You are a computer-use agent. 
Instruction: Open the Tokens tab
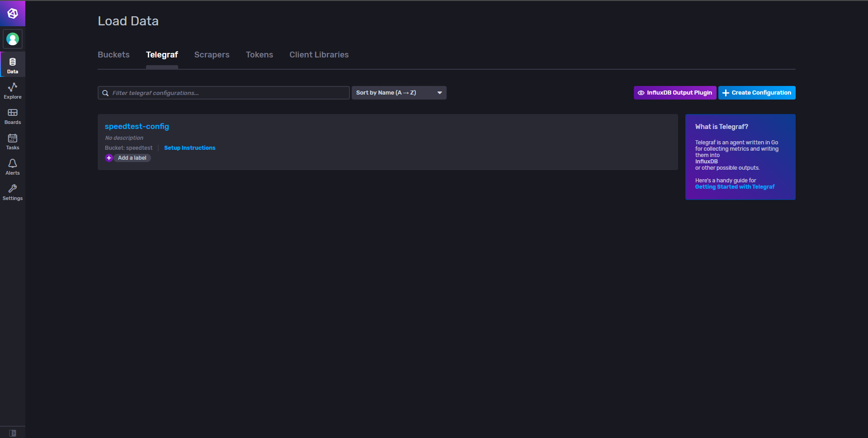point(259,55)
